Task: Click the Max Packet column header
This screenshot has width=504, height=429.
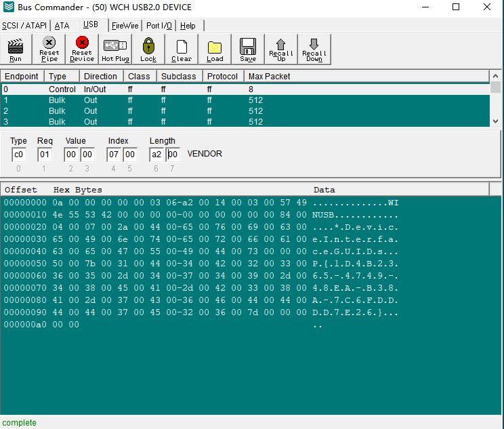Action: pos(366,77)
